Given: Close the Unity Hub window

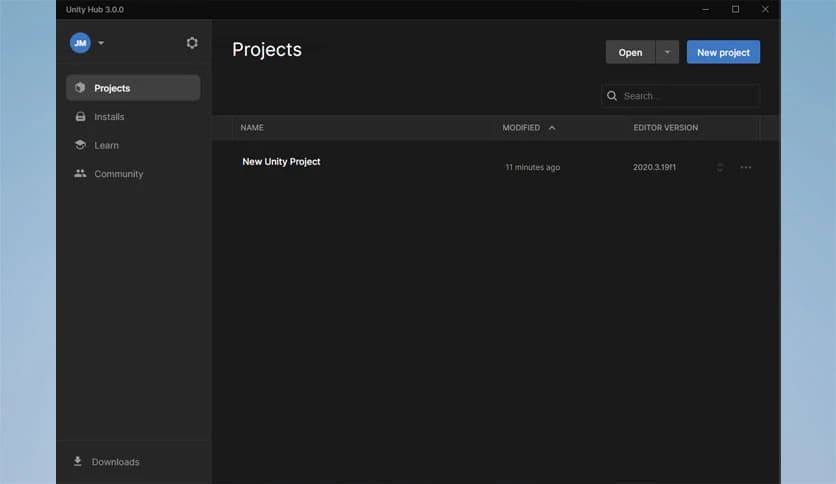Looking at the screenshot, I should [765, 10].
